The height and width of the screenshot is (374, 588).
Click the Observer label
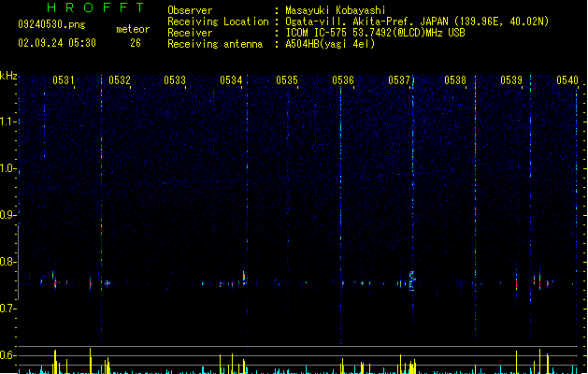point(190,10)
